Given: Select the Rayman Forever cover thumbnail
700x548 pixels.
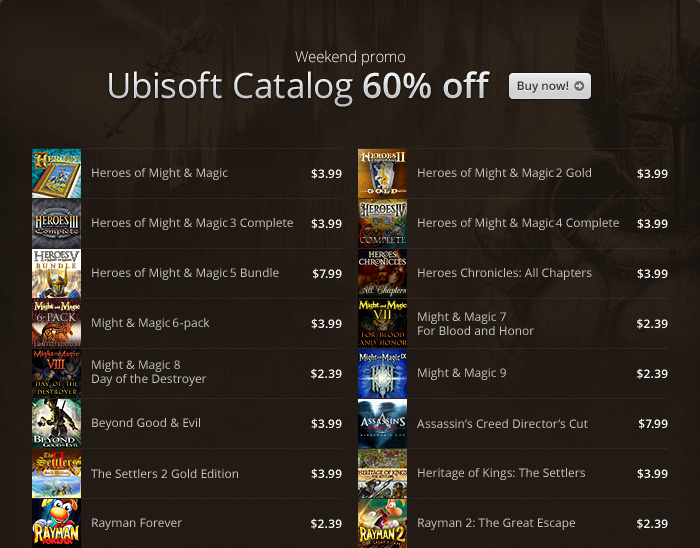Looking at the screenshot, I should (56, 523).
